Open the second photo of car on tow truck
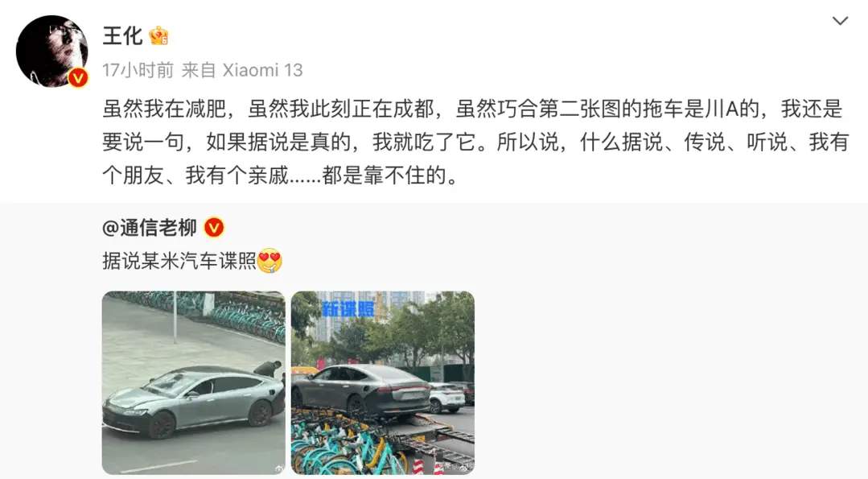 (383, 382)
